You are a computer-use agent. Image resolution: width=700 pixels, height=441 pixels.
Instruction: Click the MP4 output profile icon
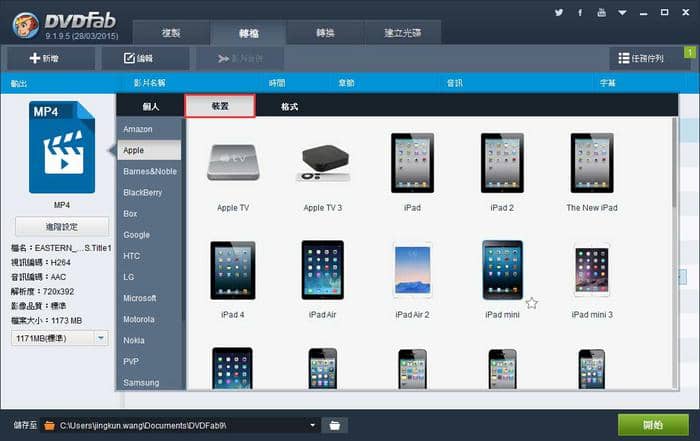[x=62, y=147]
